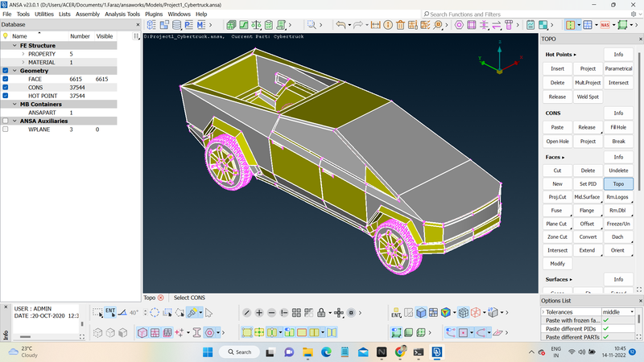Click the Zone Cut button

(x=557, y=237)
